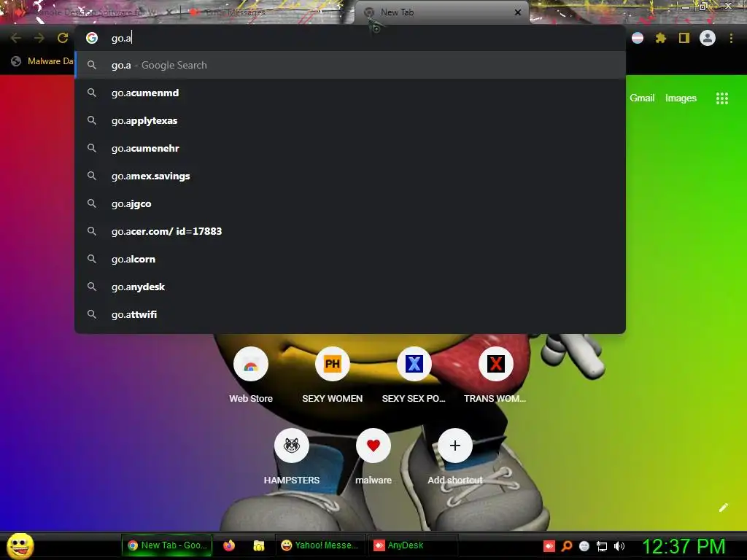Pick the go.attwifi suggestion

(350, 314)
